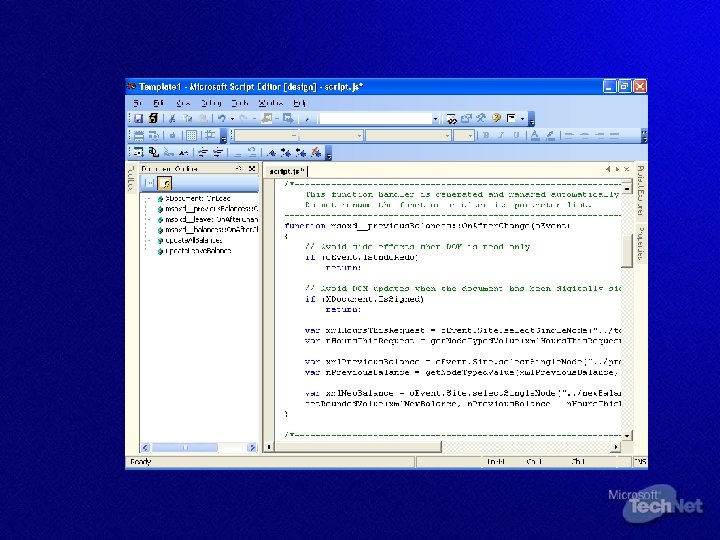Click the Foreground Color letter A icon
This screenshot has height=540, width=720.
pos(535,135)
